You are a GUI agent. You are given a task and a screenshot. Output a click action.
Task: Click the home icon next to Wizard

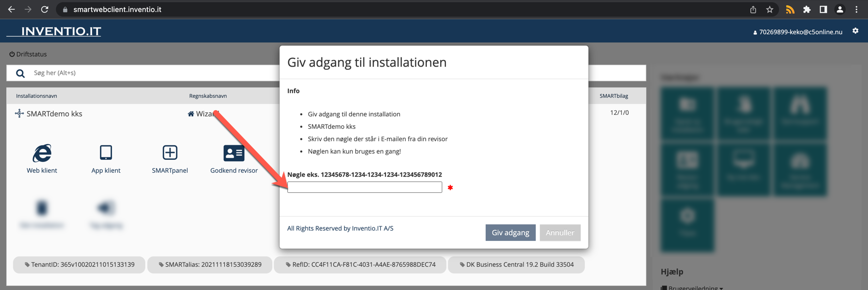191,114
